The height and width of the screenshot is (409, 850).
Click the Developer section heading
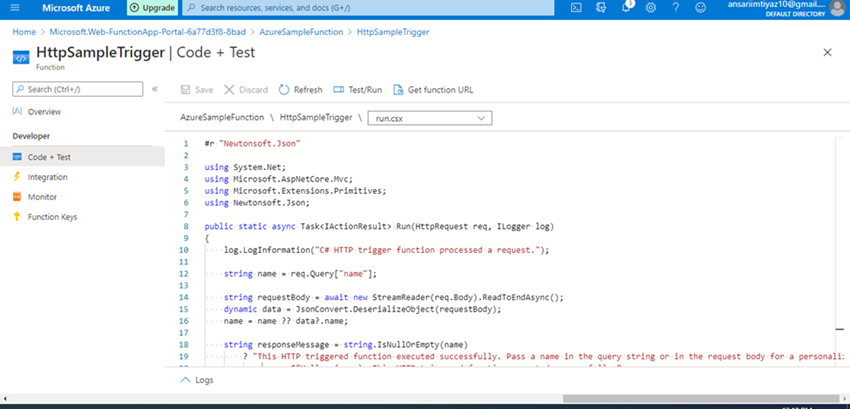(31, 136)
